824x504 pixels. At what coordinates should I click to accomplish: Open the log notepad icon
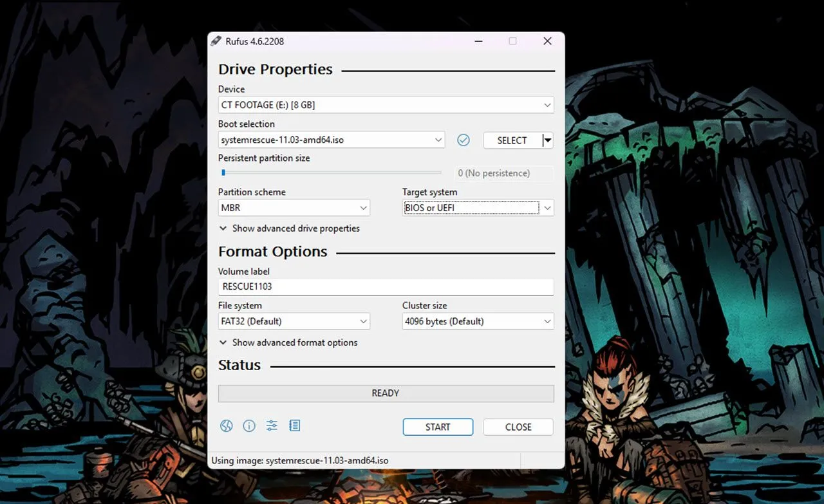click(295, 425)
